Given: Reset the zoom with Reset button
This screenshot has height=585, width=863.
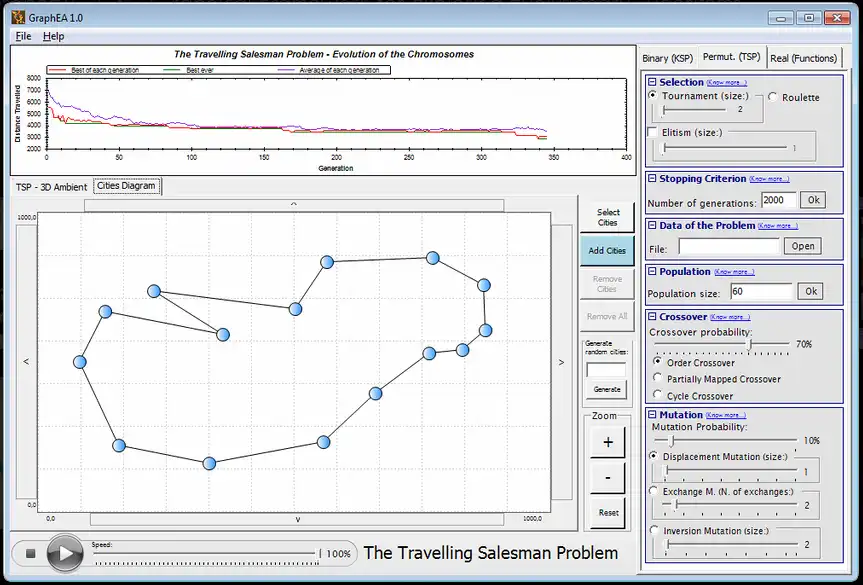Looking at the screenshot, I should pyautogui.click(x=608, y=512).
